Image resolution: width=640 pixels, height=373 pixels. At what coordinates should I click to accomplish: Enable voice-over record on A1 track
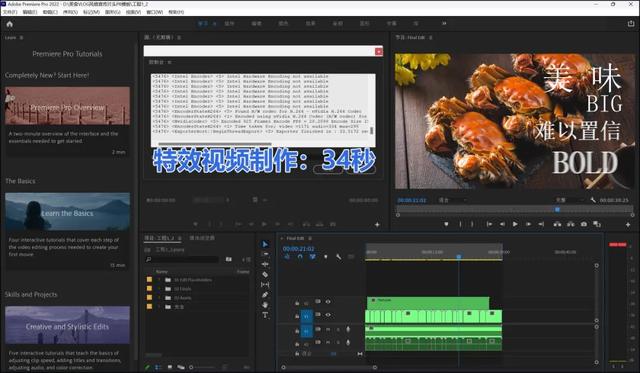click(x=348, y=329)
